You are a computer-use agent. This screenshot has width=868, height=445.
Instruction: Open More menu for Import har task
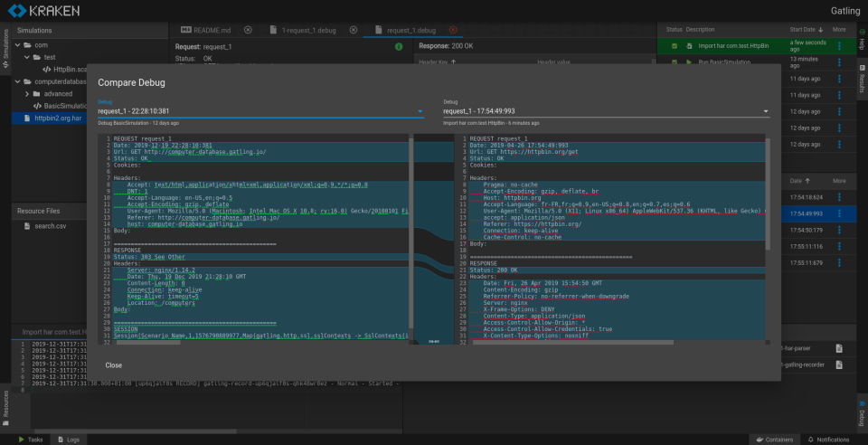(x=838, y=45)
